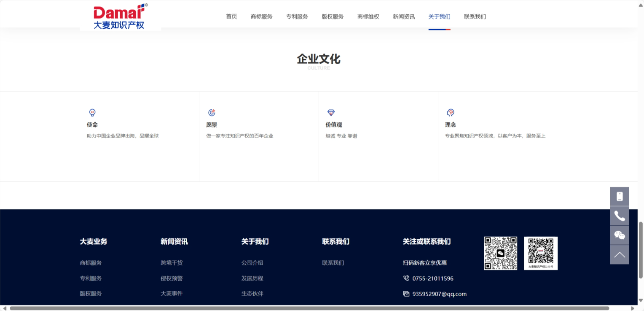Image resolution: width=644 pixels, height=311 pixels.
Task: Select 专利服务 in top navigation
Action: [297, 16]
